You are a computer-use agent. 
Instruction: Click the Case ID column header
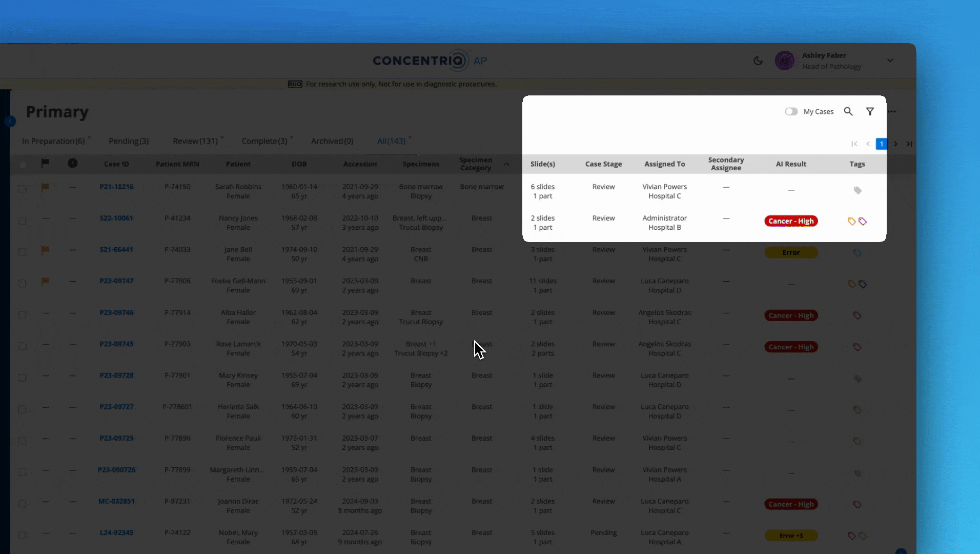coord(116,164)
